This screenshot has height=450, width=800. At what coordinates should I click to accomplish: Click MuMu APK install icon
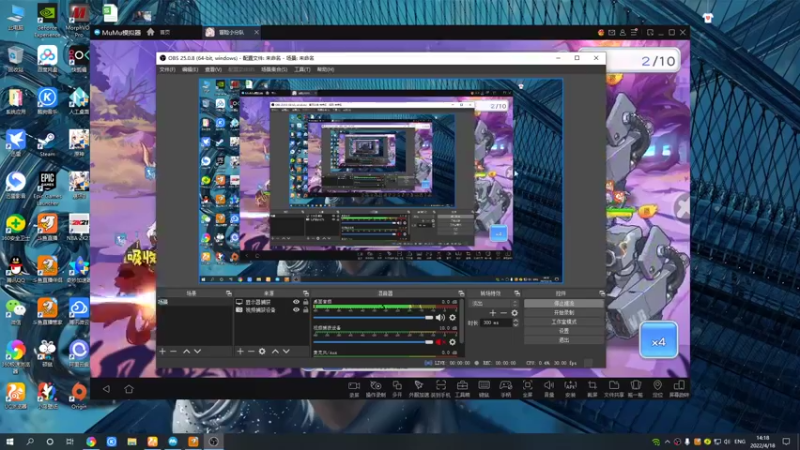click(x=570, y=386)
